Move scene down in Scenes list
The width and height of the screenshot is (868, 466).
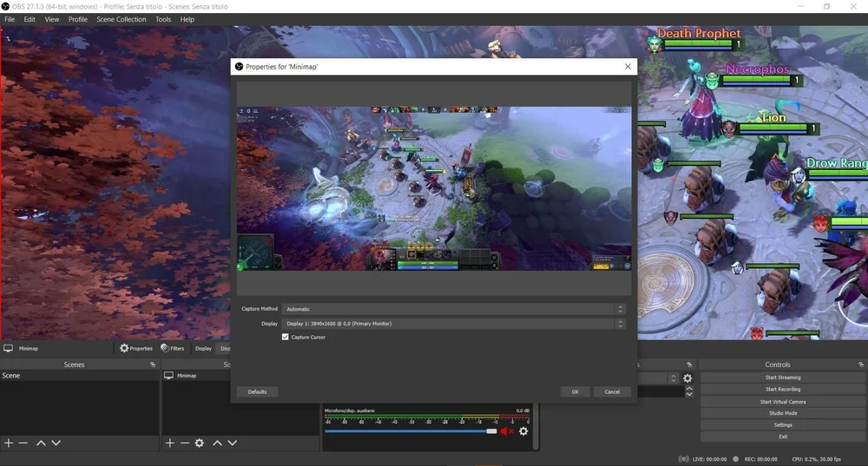(x=56, y=443)
